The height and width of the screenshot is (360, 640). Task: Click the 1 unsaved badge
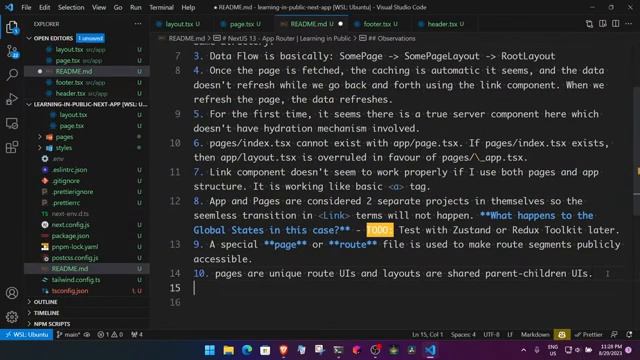[x=90, y=38]
